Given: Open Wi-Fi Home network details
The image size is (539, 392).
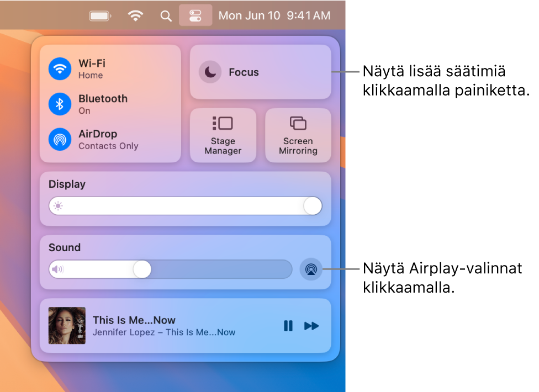Looking at the screenshot, I should click(x=92, y=68).
